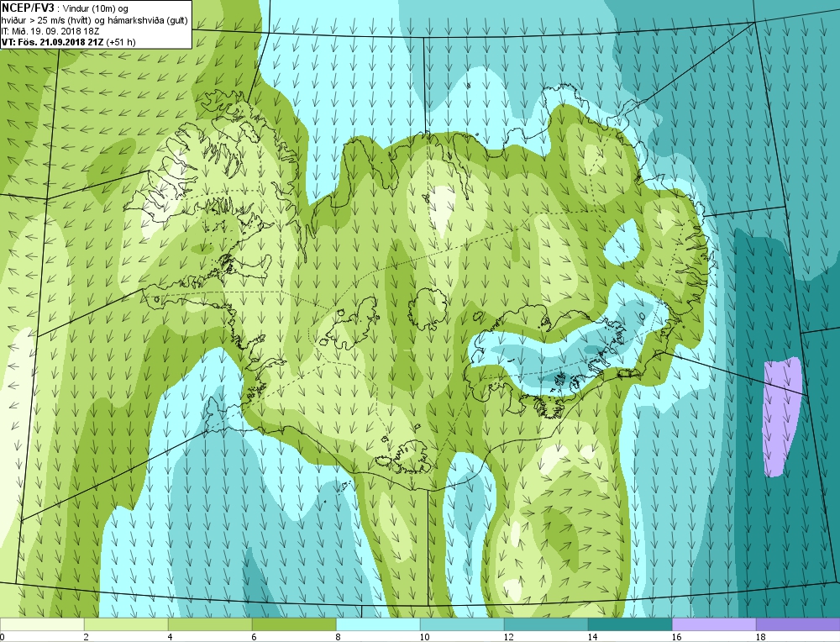
Task: Click the legend label '10'
Action: click(x=424, y=637)
